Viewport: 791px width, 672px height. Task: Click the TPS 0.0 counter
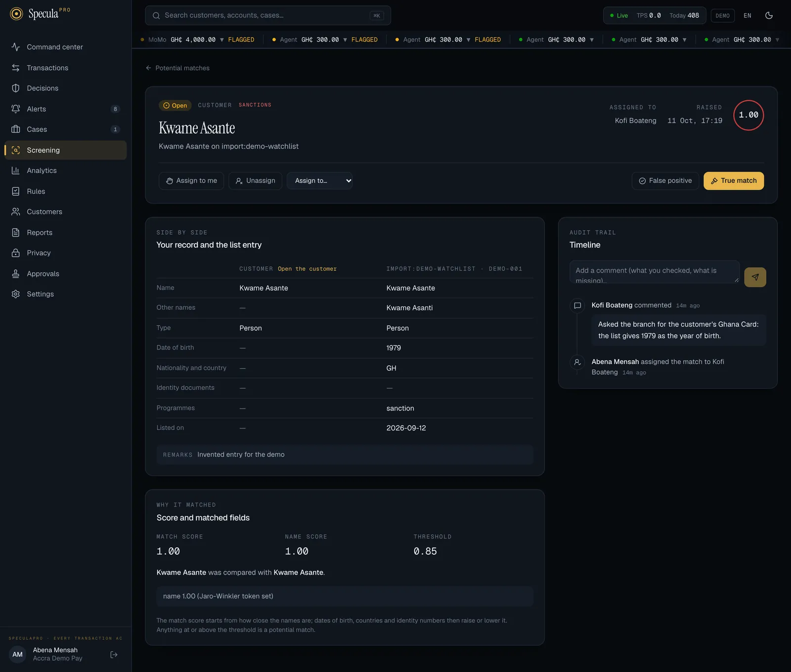tap(649, 16)
